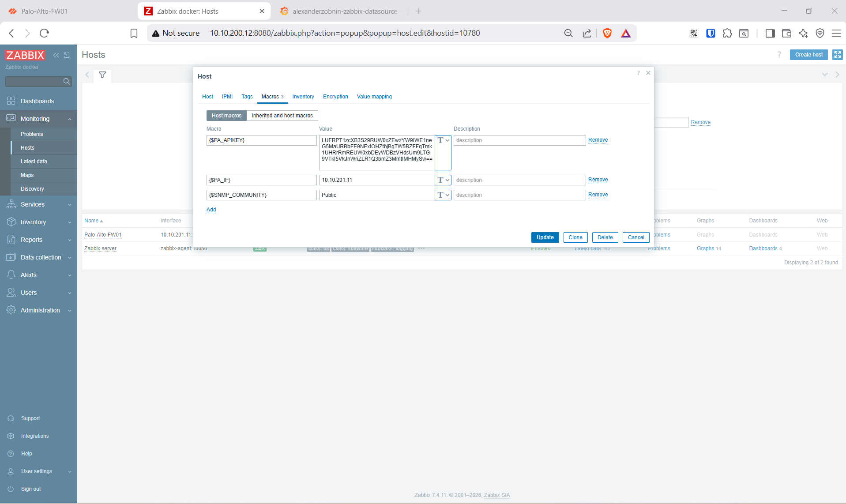Remove the {$PA_APIKEY} macro

click(x=598, y=140)
